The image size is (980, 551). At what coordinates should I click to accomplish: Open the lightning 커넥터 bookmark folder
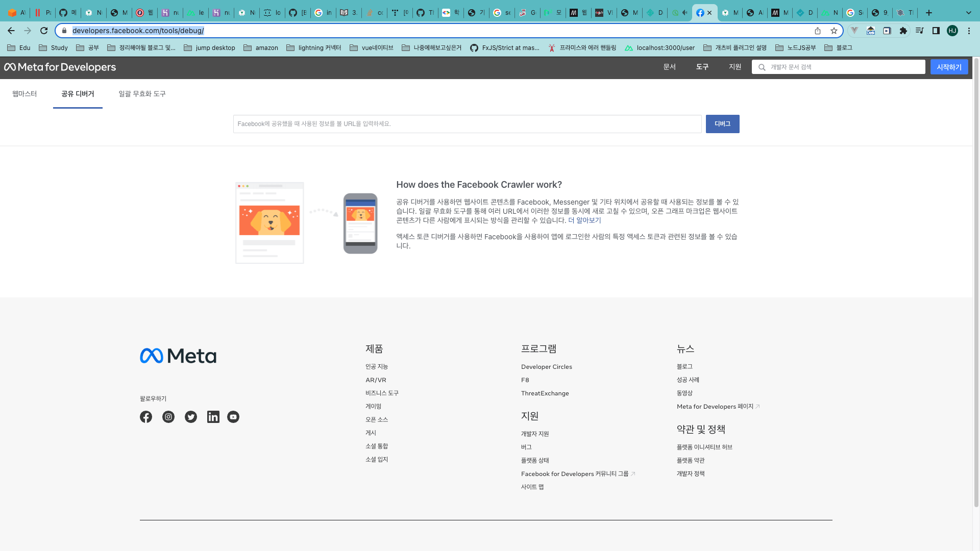point(314,48)
